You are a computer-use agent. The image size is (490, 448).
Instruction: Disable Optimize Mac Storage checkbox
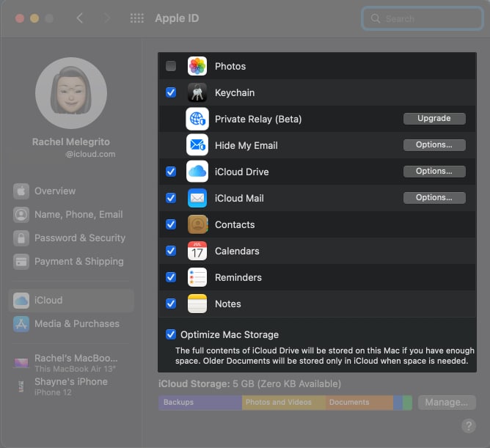171,334
